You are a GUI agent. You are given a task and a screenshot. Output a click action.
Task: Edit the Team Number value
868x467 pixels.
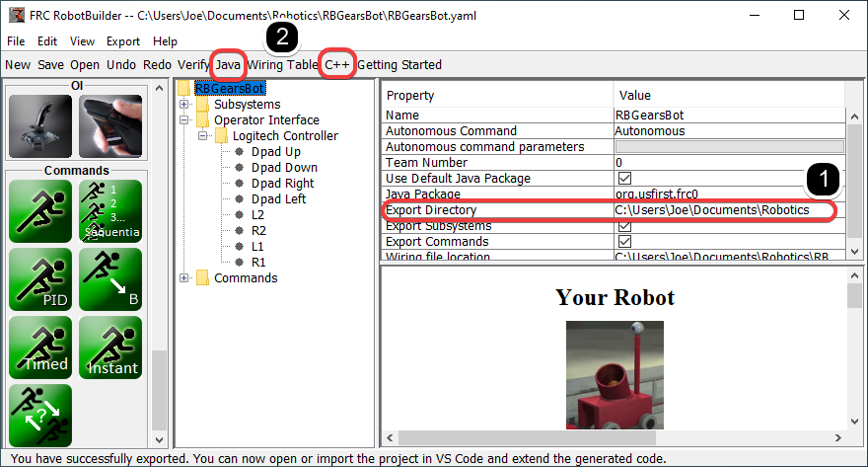pos(730,162)
